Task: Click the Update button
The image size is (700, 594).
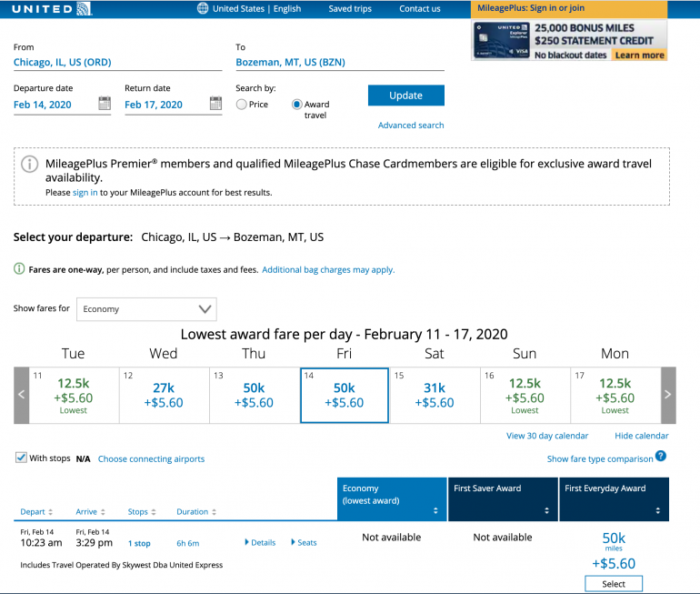Action: [x=405, y=96]
